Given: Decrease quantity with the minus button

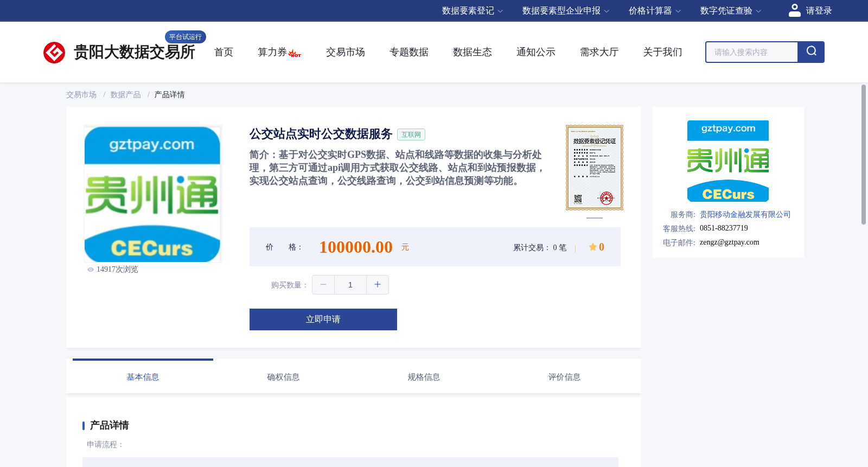Looking at the screenshot, I should coord(323,285).
